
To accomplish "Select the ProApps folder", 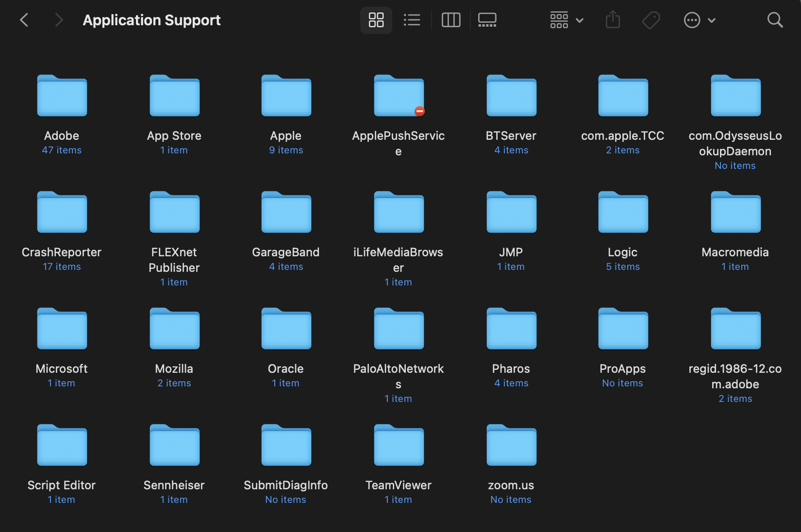I will click(x=623, y=328).
